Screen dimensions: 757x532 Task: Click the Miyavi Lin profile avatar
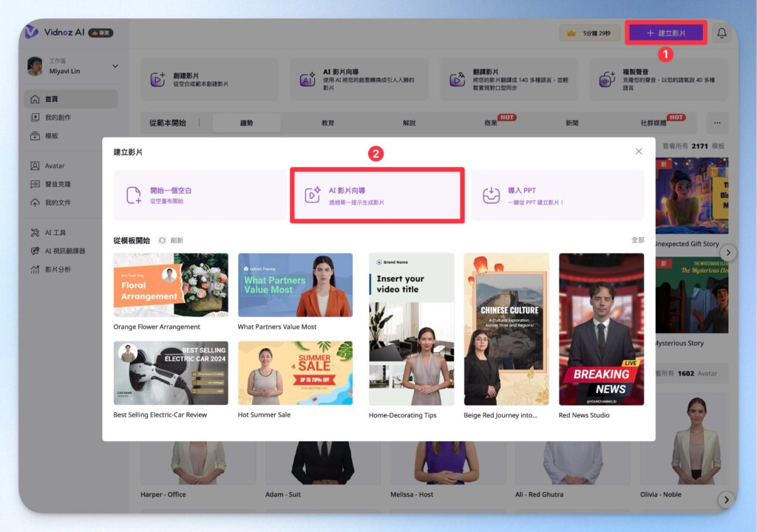point(35,66)
